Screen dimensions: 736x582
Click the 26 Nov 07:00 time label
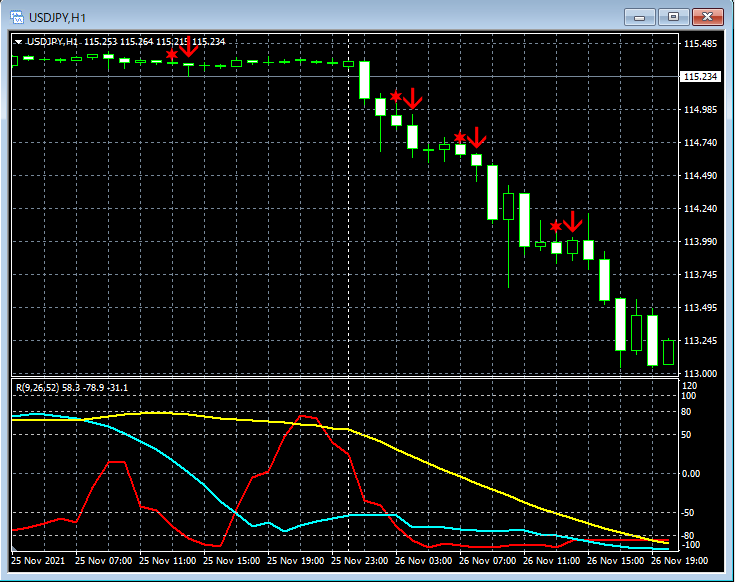(487, 560)
